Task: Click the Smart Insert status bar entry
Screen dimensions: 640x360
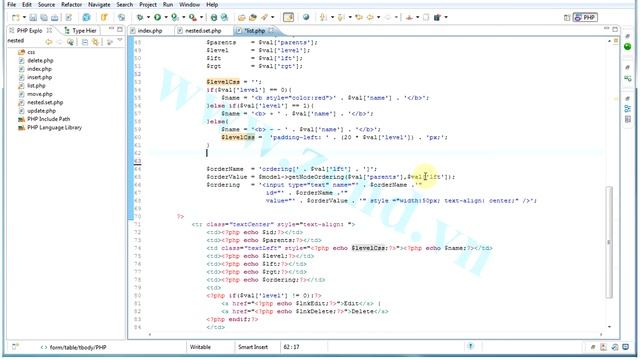Action: pyautogui.click(x=253, y=347)
